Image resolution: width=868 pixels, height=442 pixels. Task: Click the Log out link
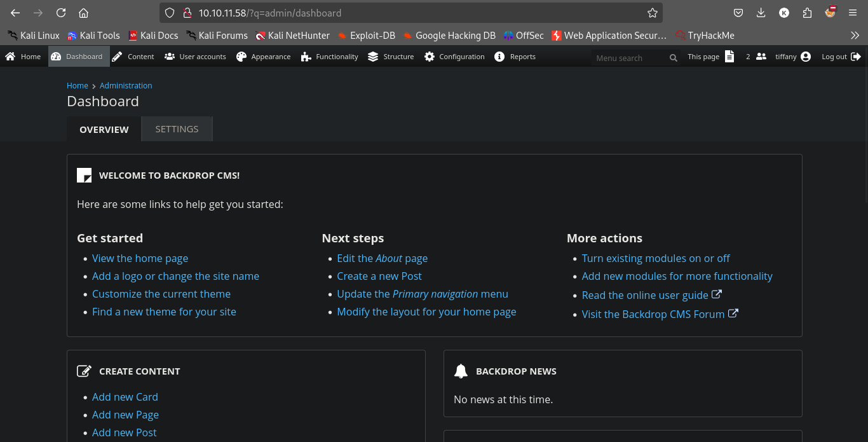(841, 57)
